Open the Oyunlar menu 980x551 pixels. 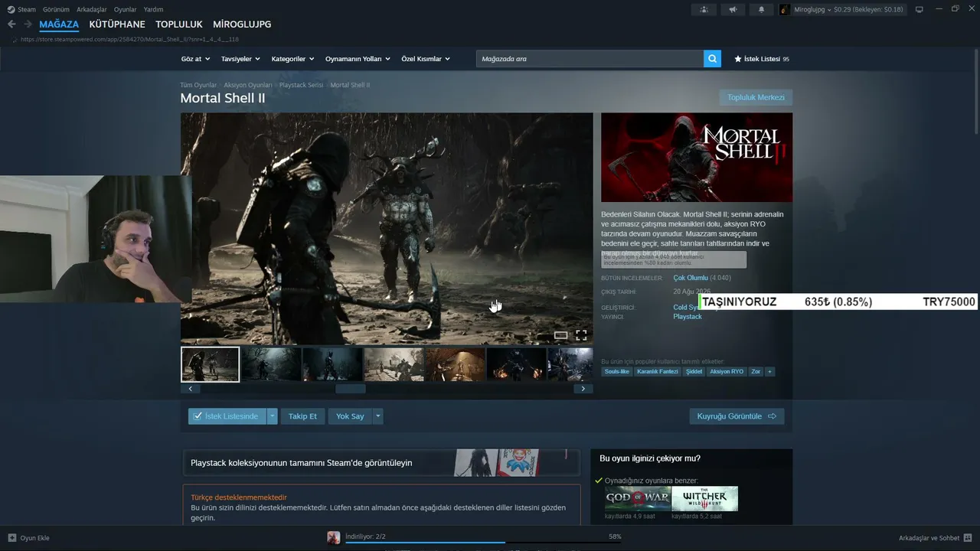coord(126,9)
